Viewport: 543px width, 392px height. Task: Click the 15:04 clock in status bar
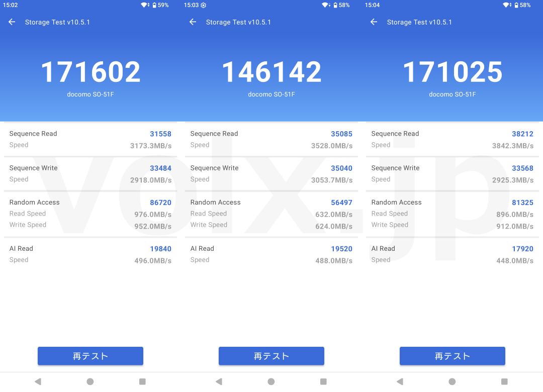coord(372,5)
